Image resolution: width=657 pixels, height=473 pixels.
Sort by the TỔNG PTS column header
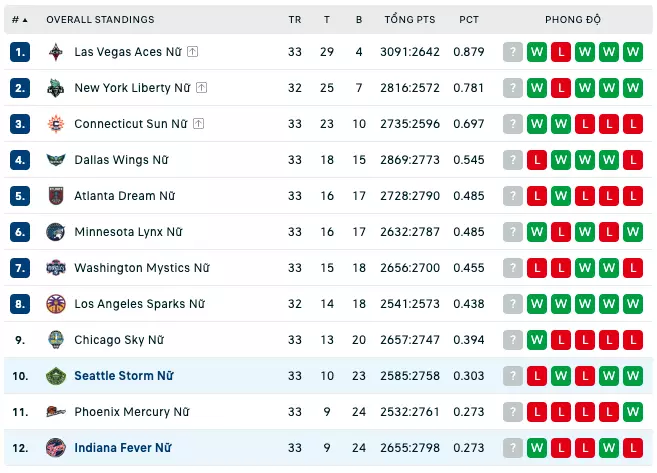coord(410,19)
